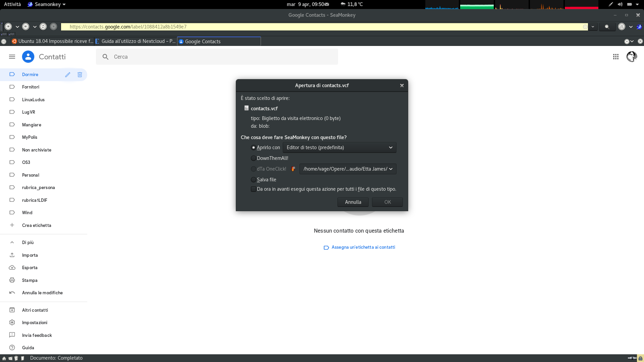Screen dimensions: 644x362
Task: Click the magnifier icon in Cerca bar
Action: pyautogui.click(x=106, y=57)
